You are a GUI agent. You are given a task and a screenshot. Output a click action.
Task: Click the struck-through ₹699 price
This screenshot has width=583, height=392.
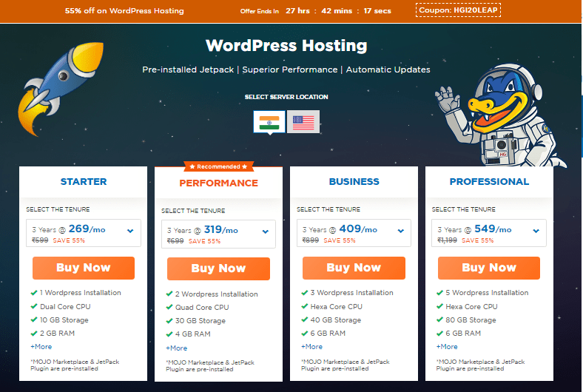tap(175, 241)
